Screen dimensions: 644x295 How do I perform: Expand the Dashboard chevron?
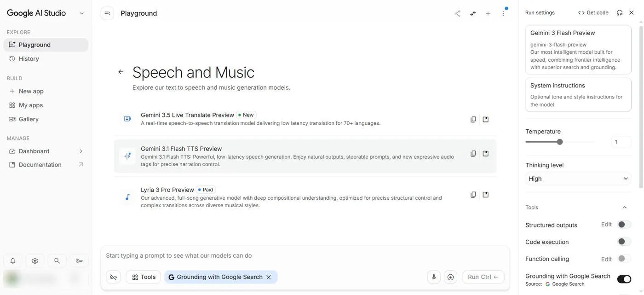pos(81,151)
